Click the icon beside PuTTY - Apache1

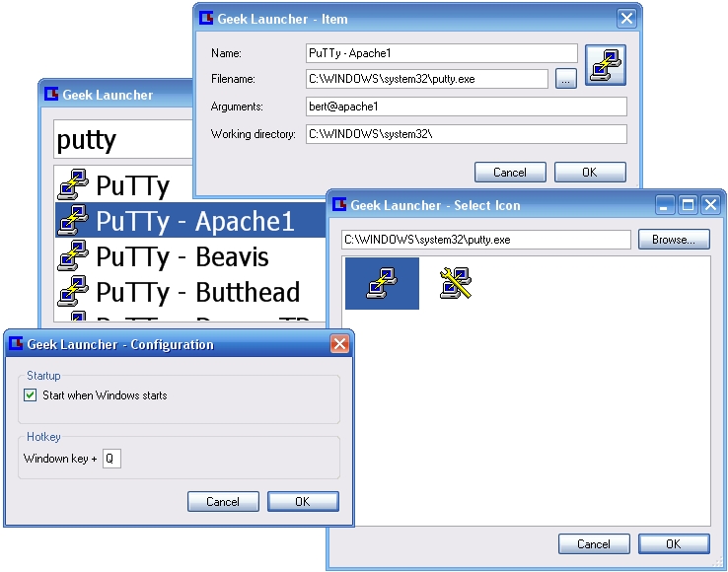(x=73, y=220)
